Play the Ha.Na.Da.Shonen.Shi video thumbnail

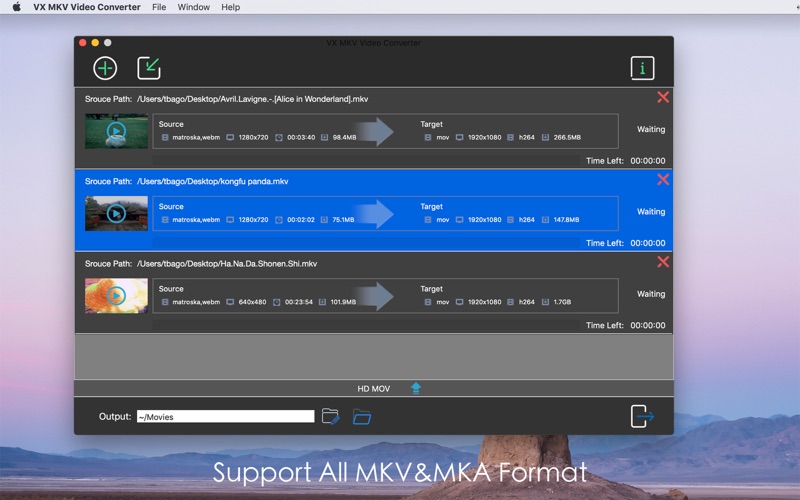pos(116,296)
